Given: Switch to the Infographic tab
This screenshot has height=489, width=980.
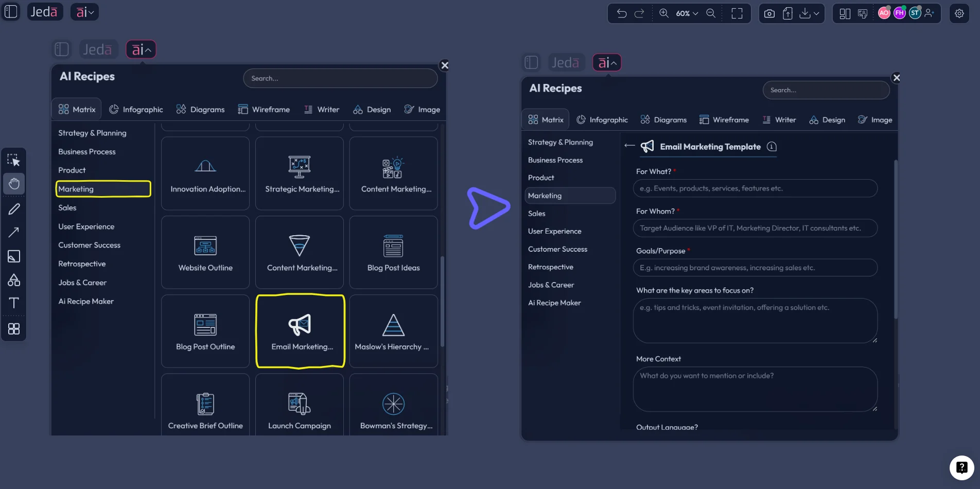Looking at the screenshot, I should pos(136,110).
